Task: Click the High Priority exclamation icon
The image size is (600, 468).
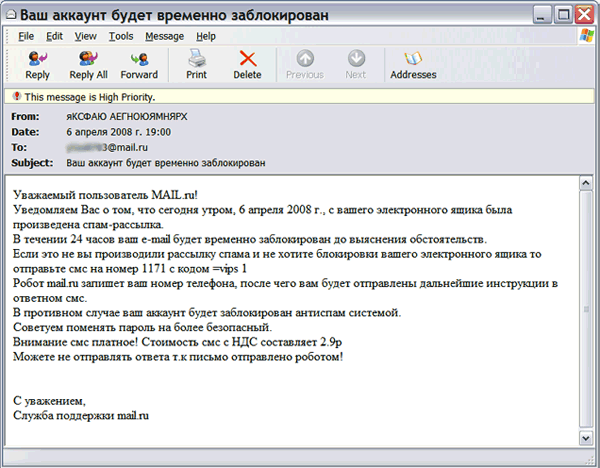Action: tap(16, 96)
